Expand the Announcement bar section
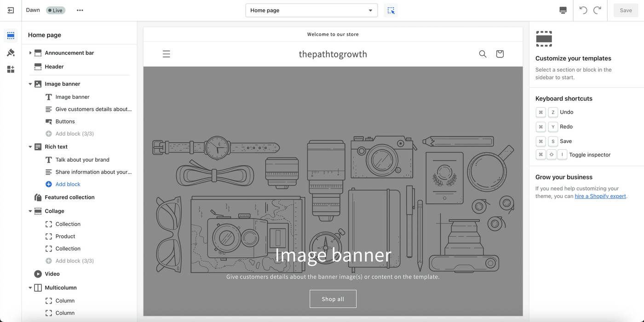644x322 pixels. click(x=30, y=53)
